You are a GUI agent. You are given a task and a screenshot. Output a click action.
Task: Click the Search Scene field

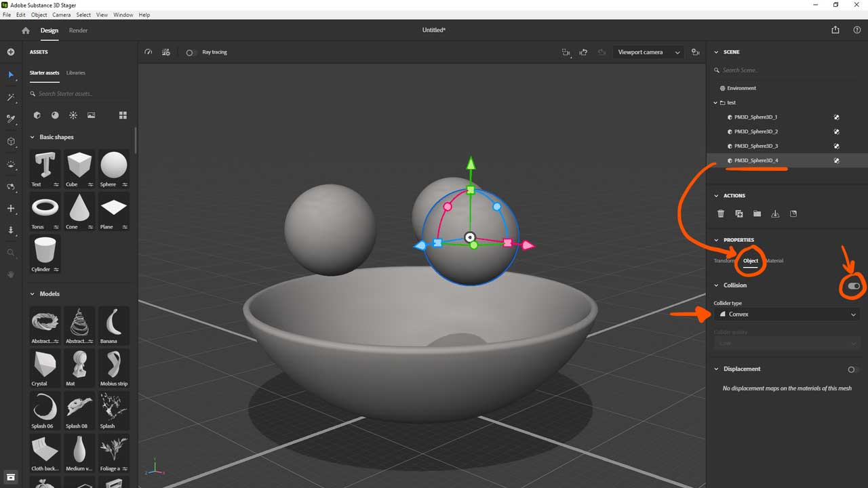(x=787, y=70)
